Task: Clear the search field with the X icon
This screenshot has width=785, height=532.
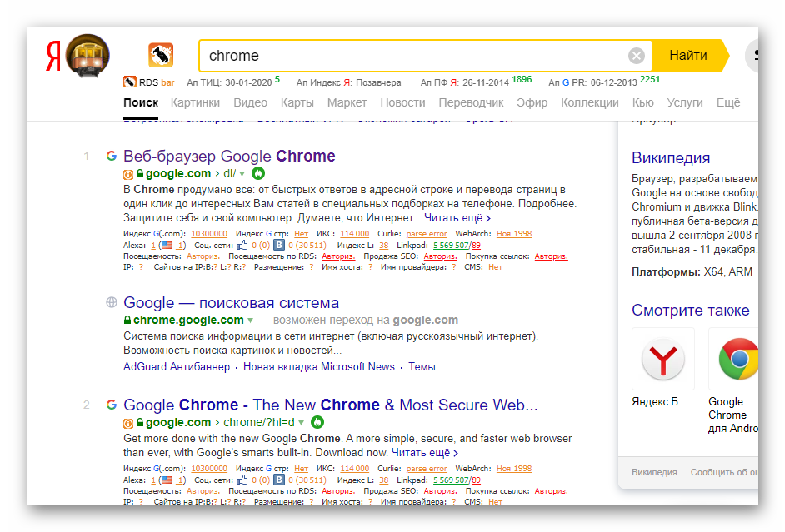Action: click(637, 56)
